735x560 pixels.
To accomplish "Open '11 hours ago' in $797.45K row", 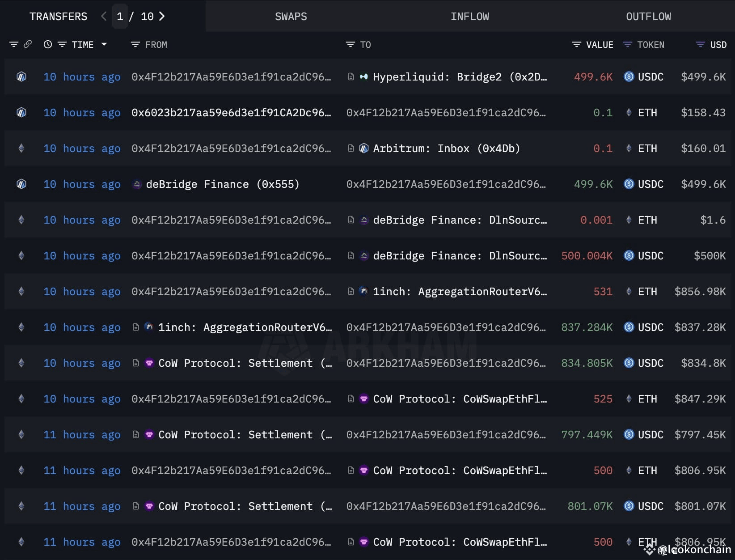I will click(x=82, y=435).
